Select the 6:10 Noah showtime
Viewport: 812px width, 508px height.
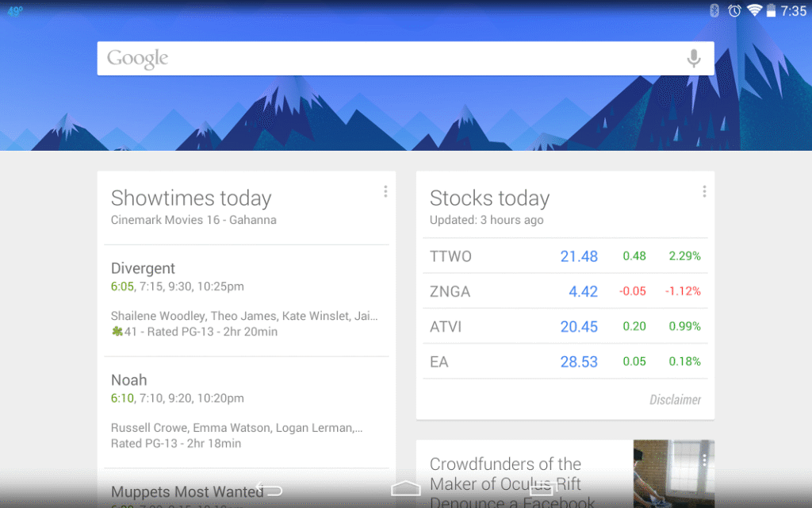point(122,398)
